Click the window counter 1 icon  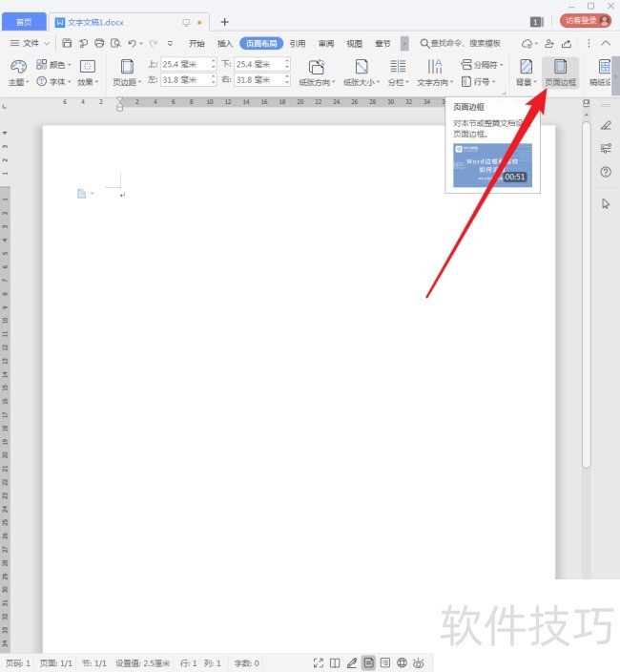click(536, 21)
